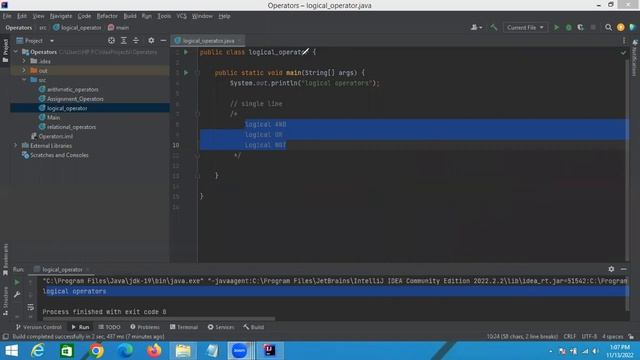Click the Run green play button in toolbar

click(556, 27)
